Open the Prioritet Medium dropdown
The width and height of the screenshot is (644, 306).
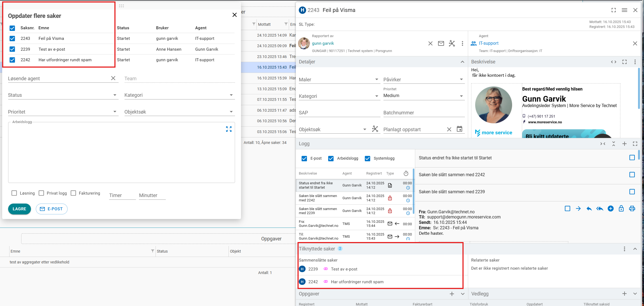point(423,96)
